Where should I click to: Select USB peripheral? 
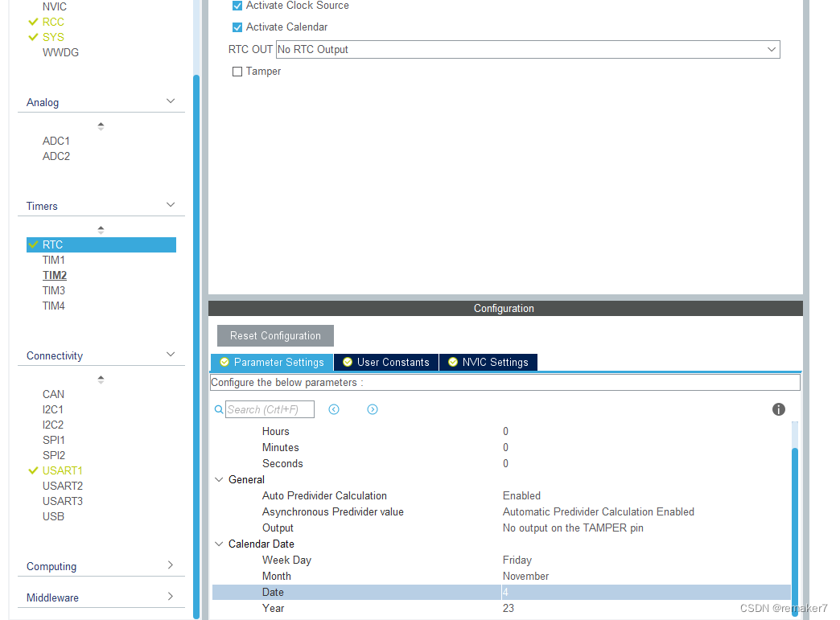[54, 516]
